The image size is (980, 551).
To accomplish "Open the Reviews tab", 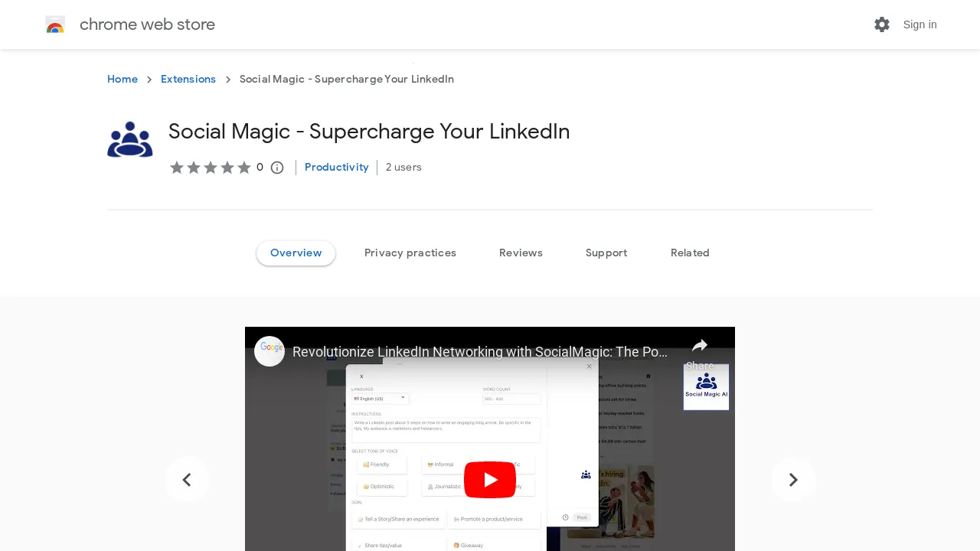I will pyautogui.click(x=521, y=253).
